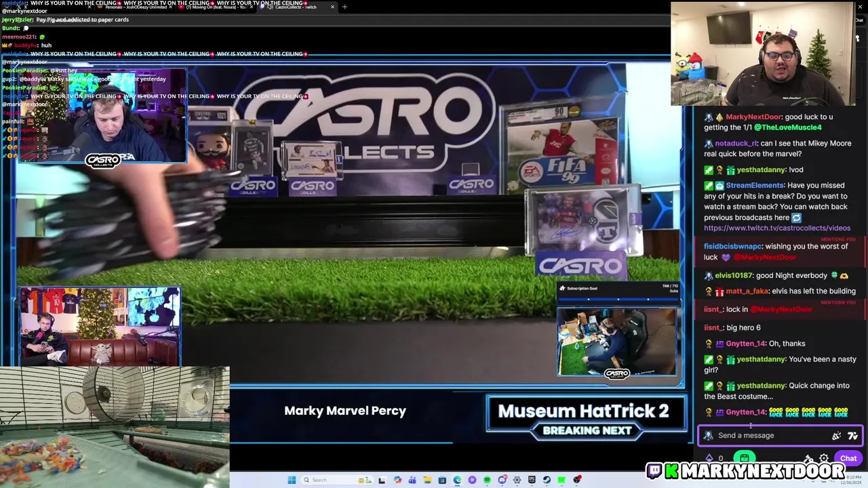Open the celebration party popper icon in chat

(836, 436)
